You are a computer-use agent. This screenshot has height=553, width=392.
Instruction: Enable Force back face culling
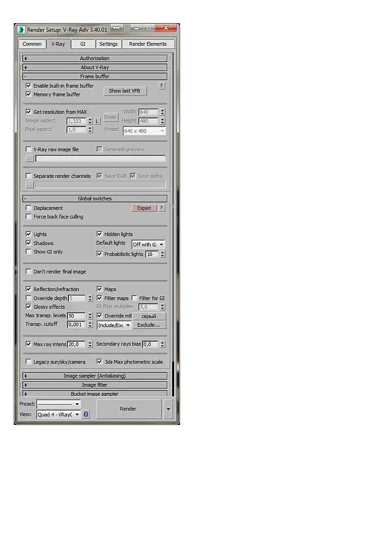pyautogui.click(x=29, y=217)
